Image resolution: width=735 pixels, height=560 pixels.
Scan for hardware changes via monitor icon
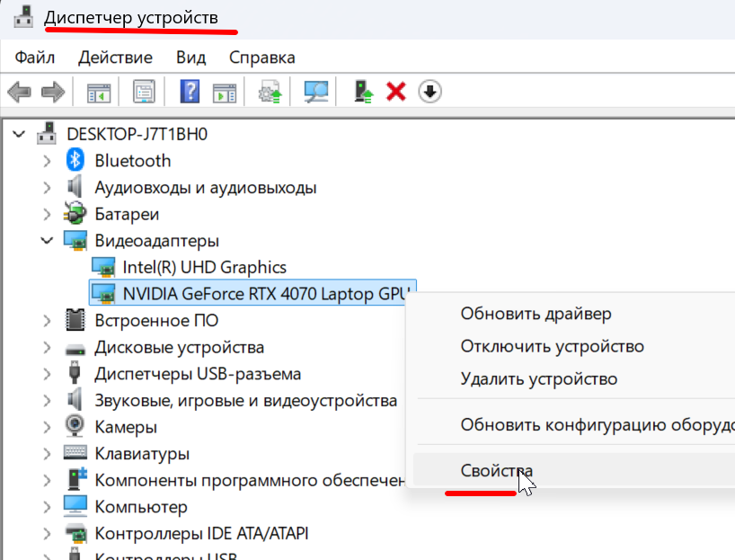click(x=315, y=92)
